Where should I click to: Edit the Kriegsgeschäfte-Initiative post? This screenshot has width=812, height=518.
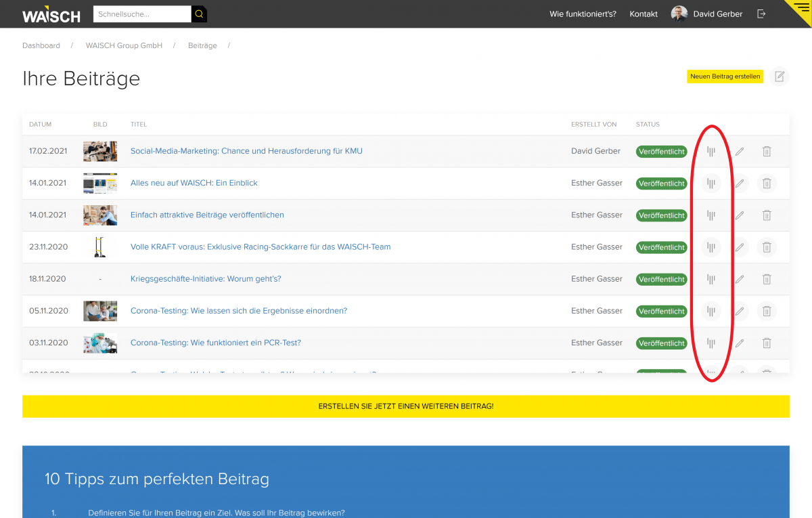pos(740,279)
